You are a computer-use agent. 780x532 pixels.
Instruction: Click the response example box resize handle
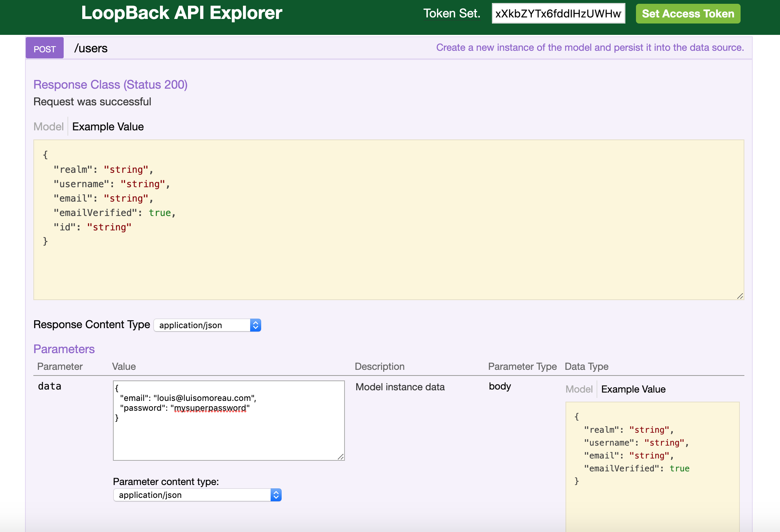click(740, 296)
